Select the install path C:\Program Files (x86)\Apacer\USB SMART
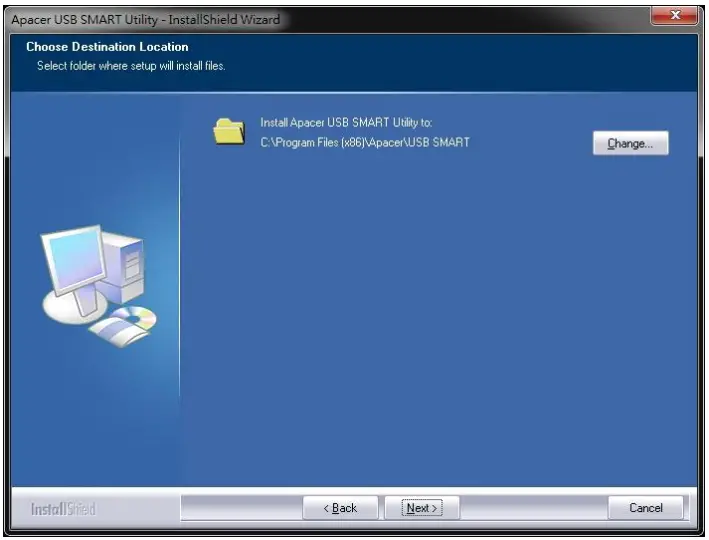Image resolution: width=709 pixels, height=540 pixels. (x=365, y=142)
